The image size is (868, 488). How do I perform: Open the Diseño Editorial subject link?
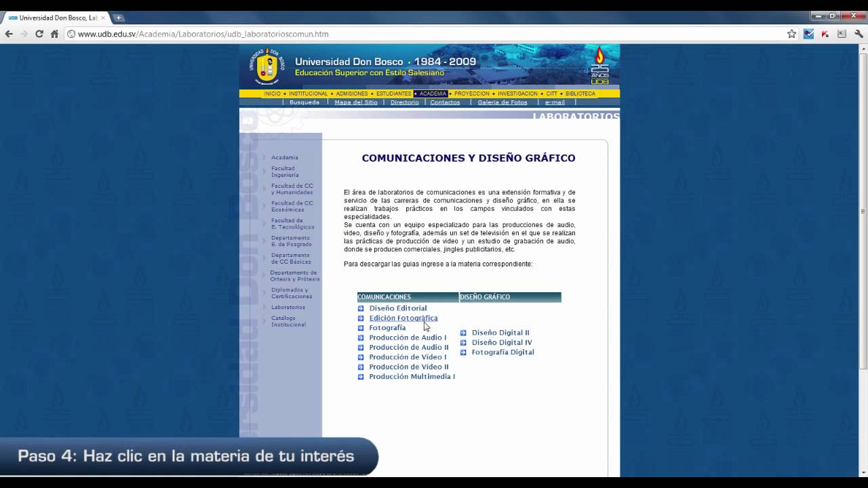pyautogui.click(x=398, y=308)
